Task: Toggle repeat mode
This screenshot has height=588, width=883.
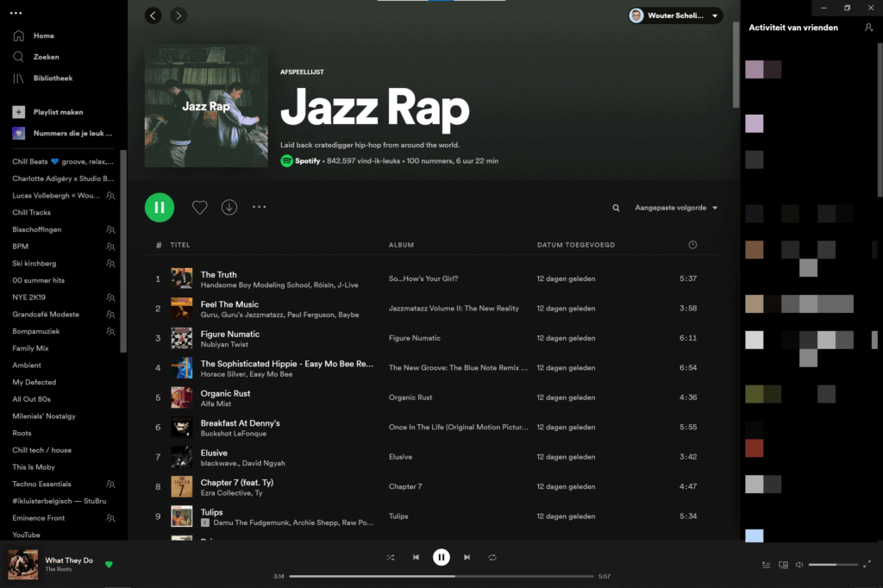Action: (x=492, y=558)
